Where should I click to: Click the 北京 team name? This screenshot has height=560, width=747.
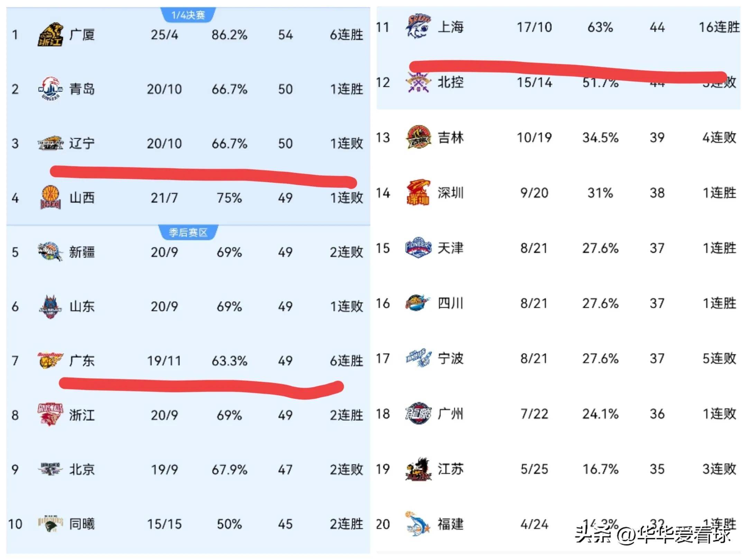pyautogui.click(x=82, y=469)
